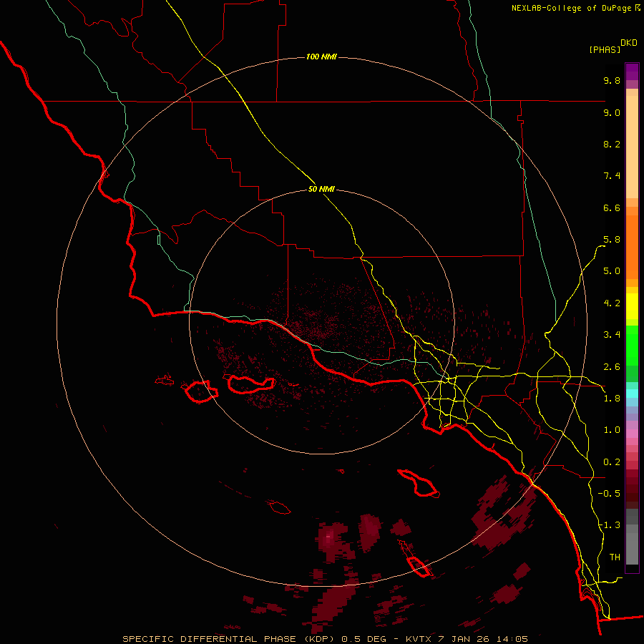Image resolution: width=644 pixels, height=644 pixels.
Task: Click the purple top band of the color bar
Action: 632,71
